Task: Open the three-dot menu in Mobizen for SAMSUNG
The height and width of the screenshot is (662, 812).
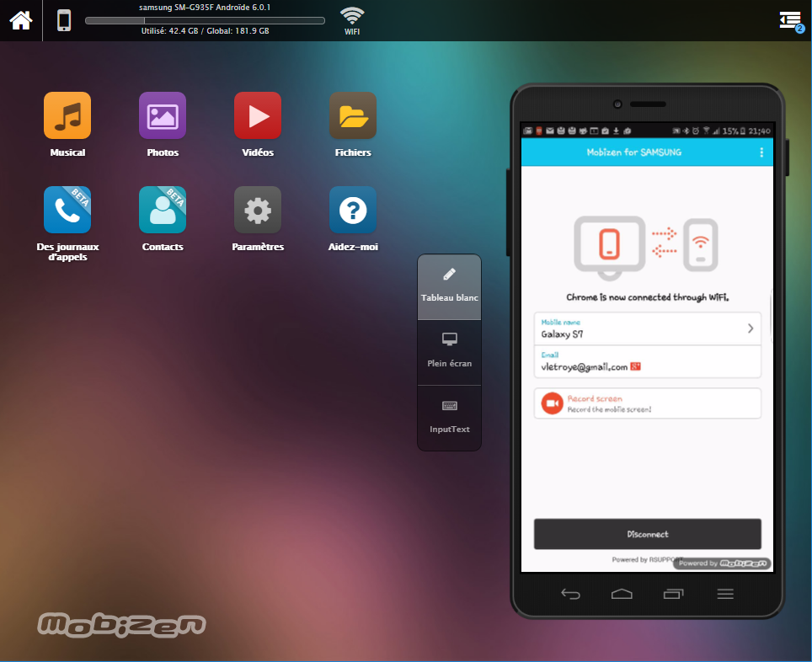Action: tap(761, 152)
